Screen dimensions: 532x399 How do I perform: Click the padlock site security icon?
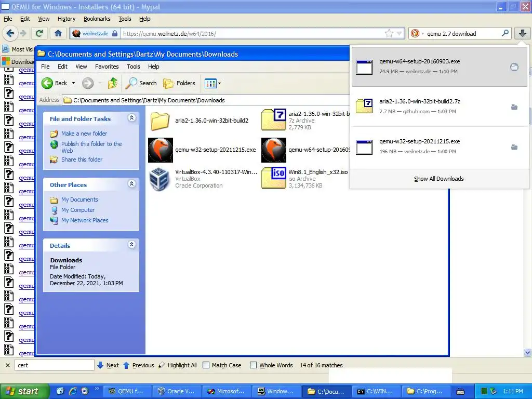[115, 34]
